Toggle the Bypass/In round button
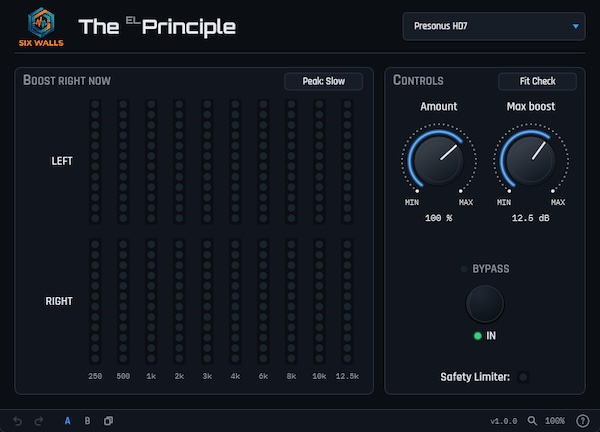This screenshot has height=432, width=600. pos(485,304)
